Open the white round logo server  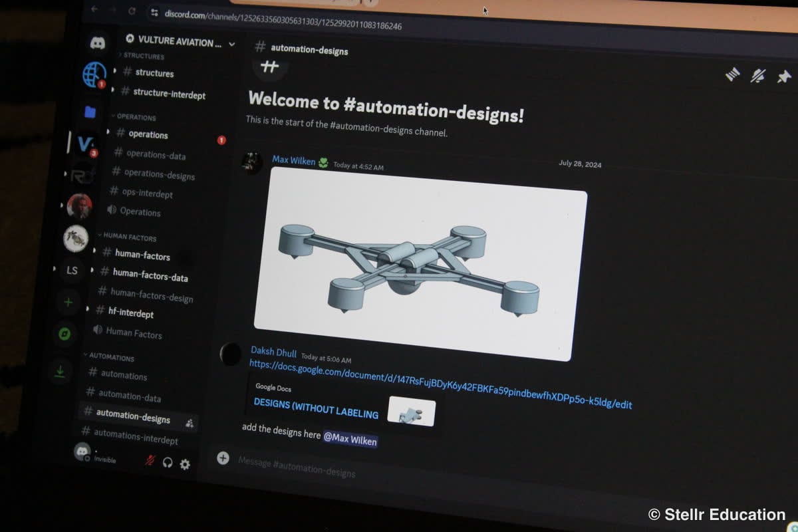point(76,238)
